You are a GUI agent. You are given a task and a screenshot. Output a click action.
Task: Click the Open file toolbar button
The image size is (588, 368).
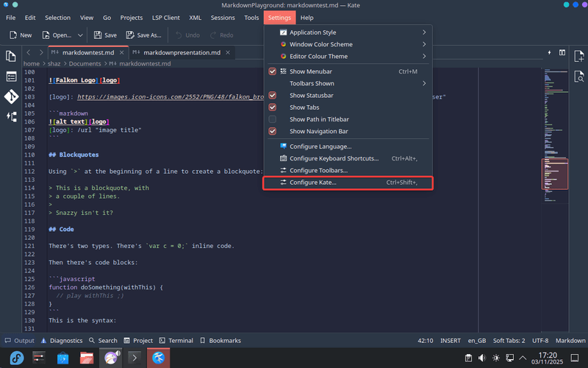pos(57,35)
